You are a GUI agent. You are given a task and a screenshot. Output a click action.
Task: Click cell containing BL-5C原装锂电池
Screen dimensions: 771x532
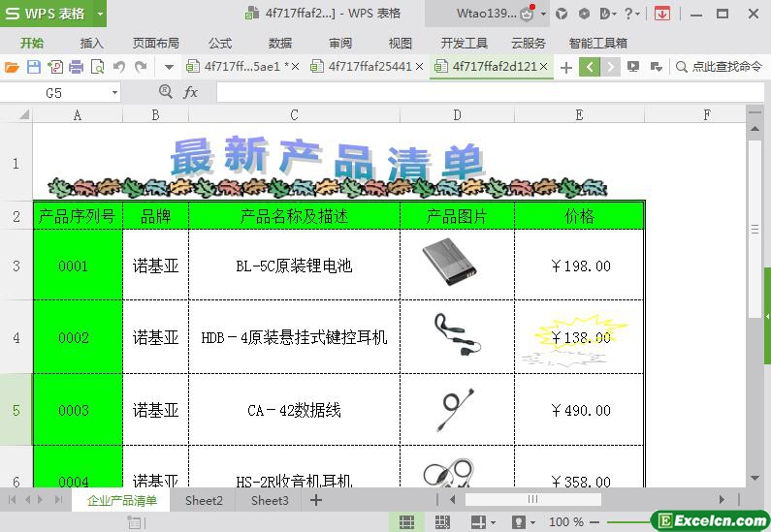[x=294, y=266]
